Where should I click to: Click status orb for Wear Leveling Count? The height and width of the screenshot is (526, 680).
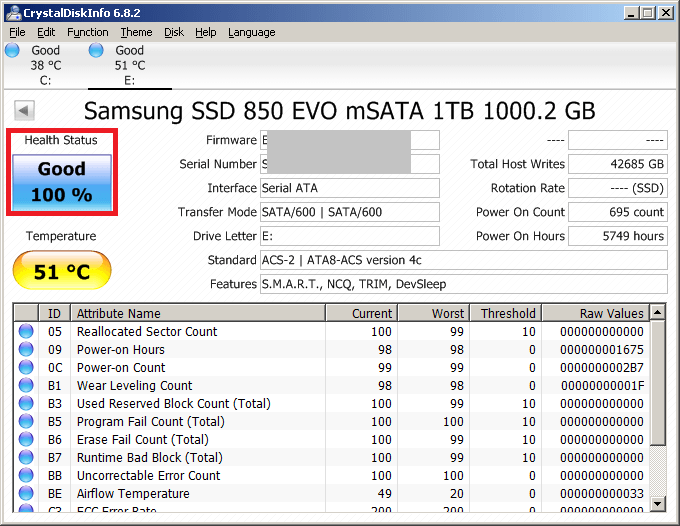[x=26, y=385]
